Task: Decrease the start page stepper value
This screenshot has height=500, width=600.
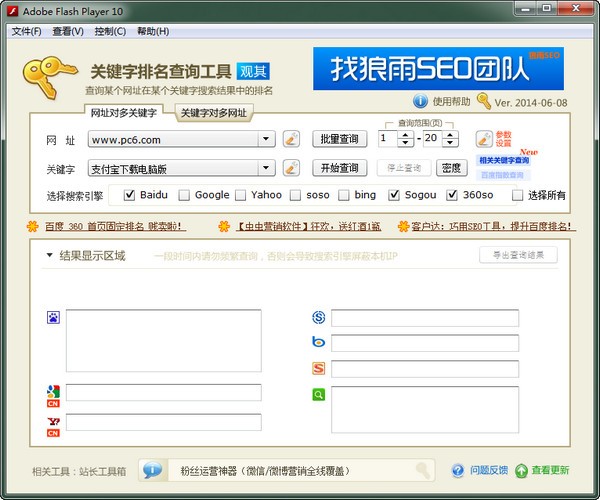Action: pos(405,143)
